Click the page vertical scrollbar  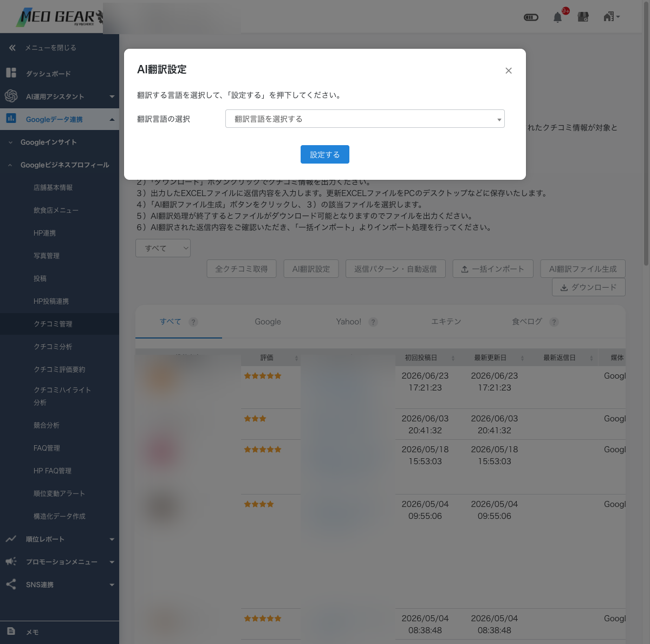tap(646, 133)
